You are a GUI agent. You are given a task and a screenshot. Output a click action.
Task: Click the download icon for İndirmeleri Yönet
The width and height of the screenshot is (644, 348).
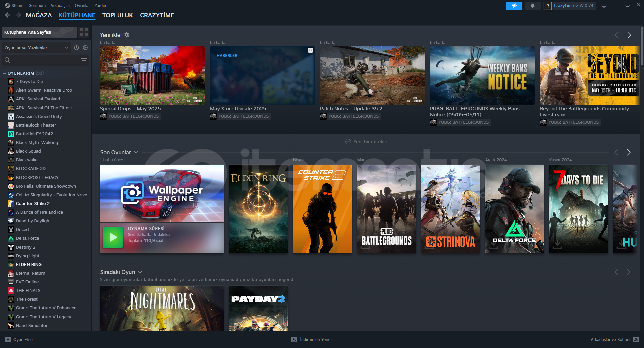[294, 339]
